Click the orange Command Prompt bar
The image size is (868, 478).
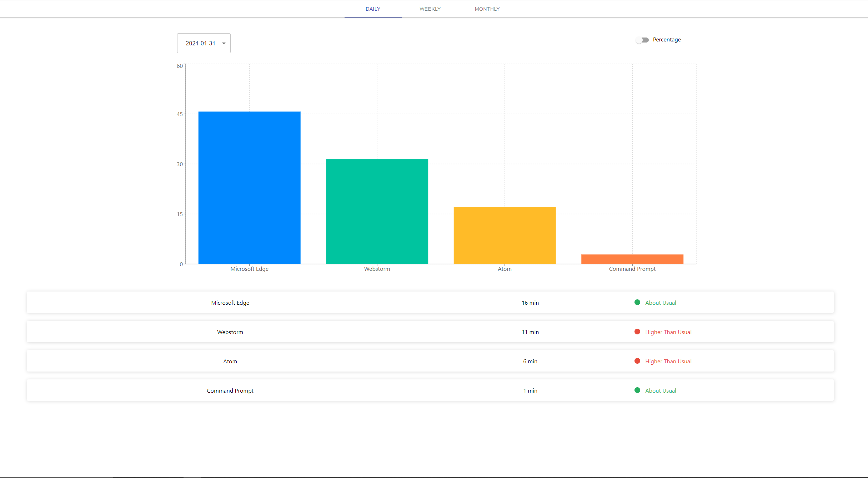632,259
